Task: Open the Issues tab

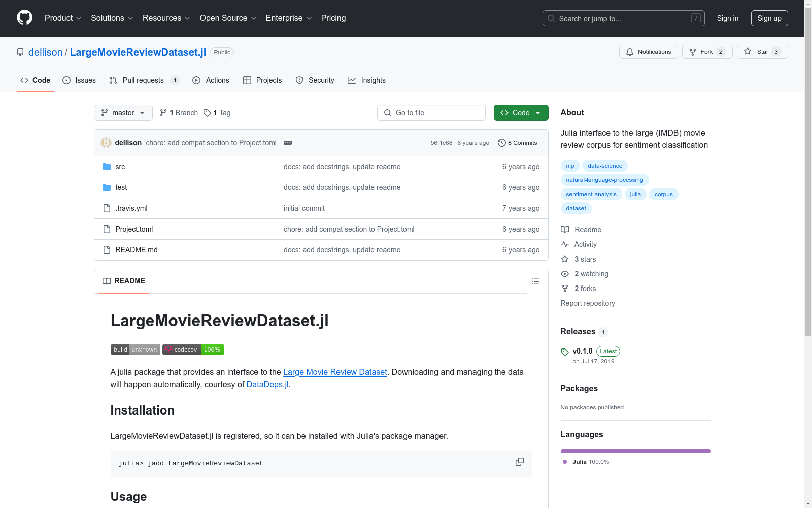Action: (x=79, y=80)
